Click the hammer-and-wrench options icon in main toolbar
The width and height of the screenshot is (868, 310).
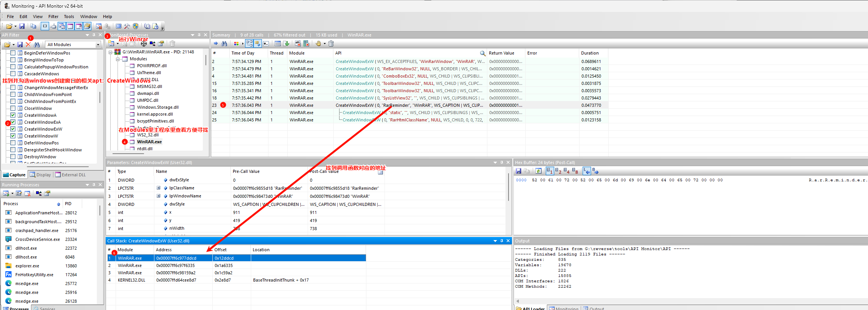click(127, 26)
